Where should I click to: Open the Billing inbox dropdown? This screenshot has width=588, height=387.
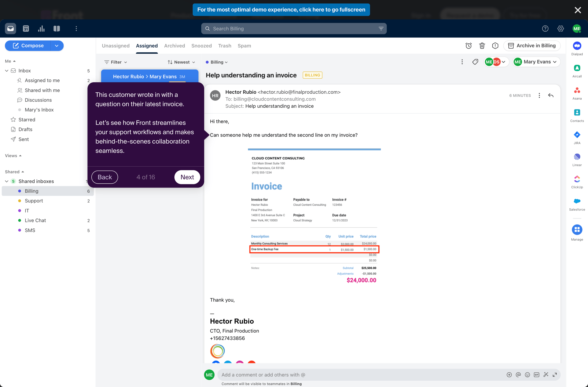tap(216, 62)
